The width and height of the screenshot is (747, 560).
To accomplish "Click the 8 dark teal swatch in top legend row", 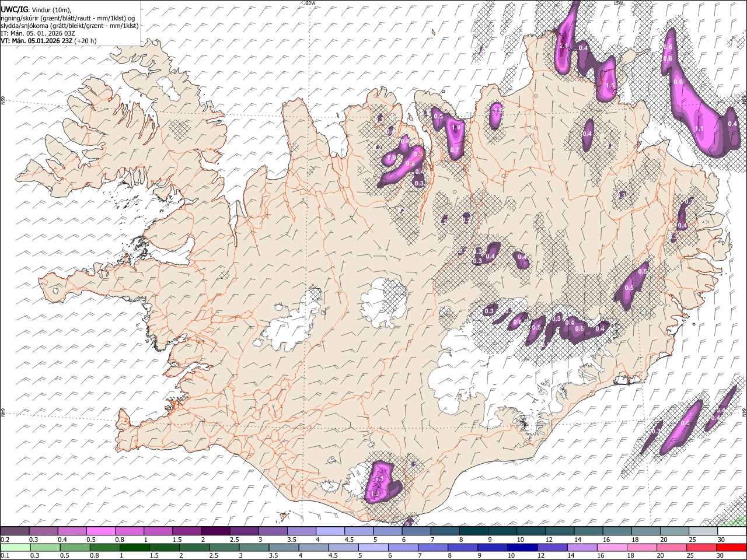I will pyautogui.click(x=473, y=531).
